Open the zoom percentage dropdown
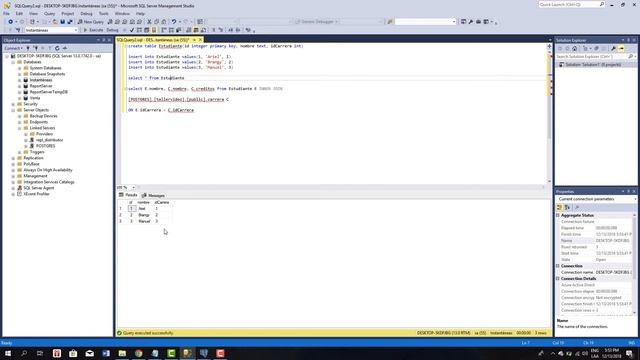Screen dimensions: 640x360 pos(133,187)
